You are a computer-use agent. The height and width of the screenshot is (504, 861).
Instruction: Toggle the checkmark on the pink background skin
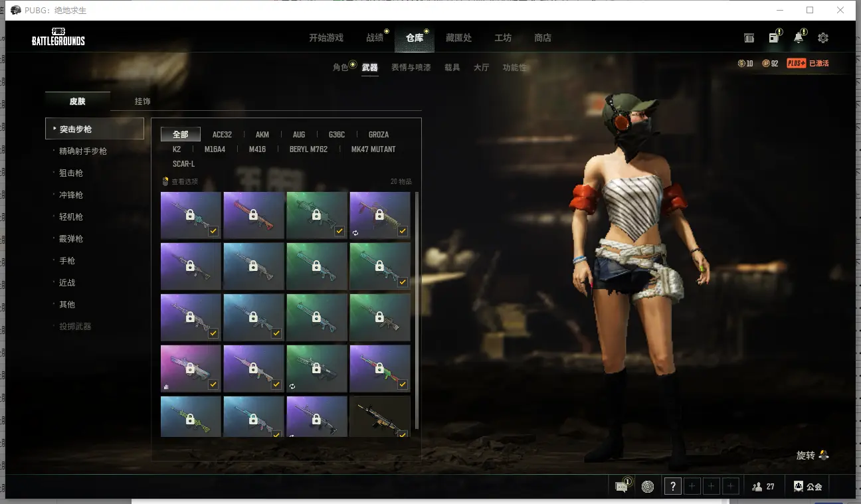click(213, 384)
